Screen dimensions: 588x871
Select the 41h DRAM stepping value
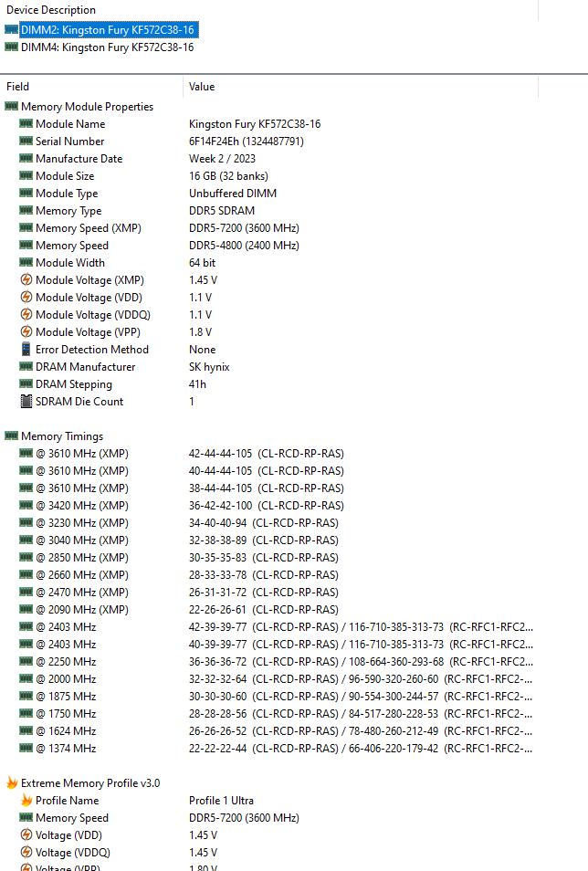coord(197,383)
